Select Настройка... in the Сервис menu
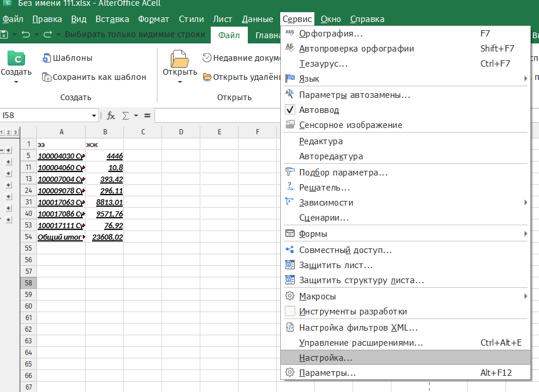Viewport: 539px width, 392px height. pos(325,358)
